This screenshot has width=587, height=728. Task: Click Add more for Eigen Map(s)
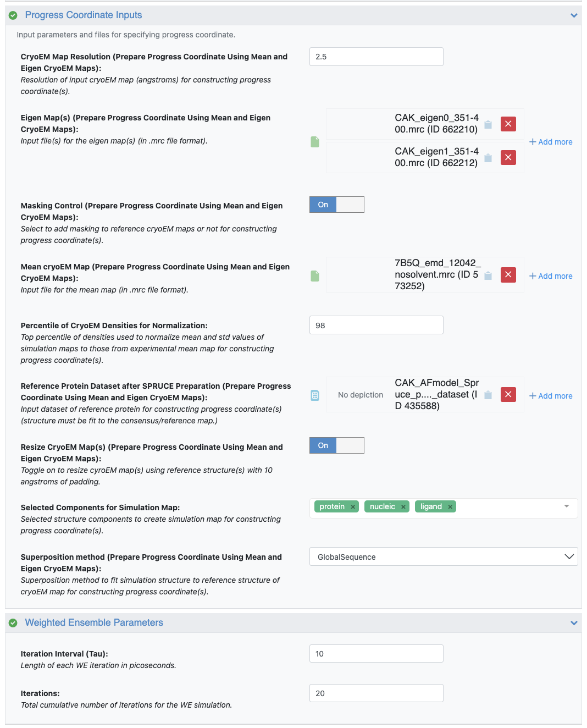tap(551, 142)
